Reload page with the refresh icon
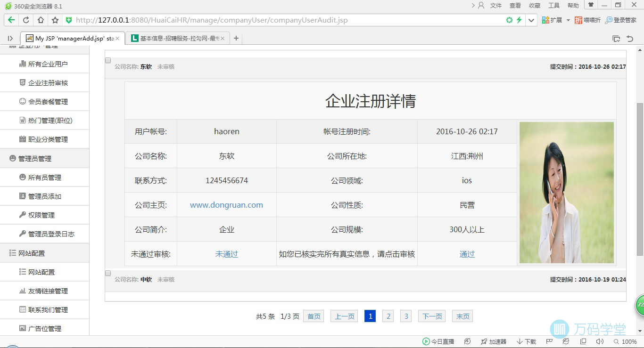The width and height of the screenshot is (644, 348). click(x=26, y=20)
